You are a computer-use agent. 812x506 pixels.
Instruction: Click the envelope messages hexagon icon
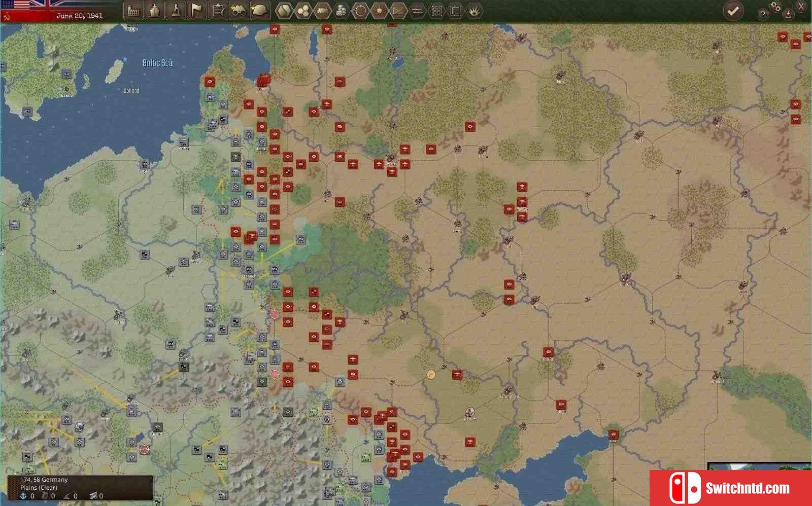398,11
